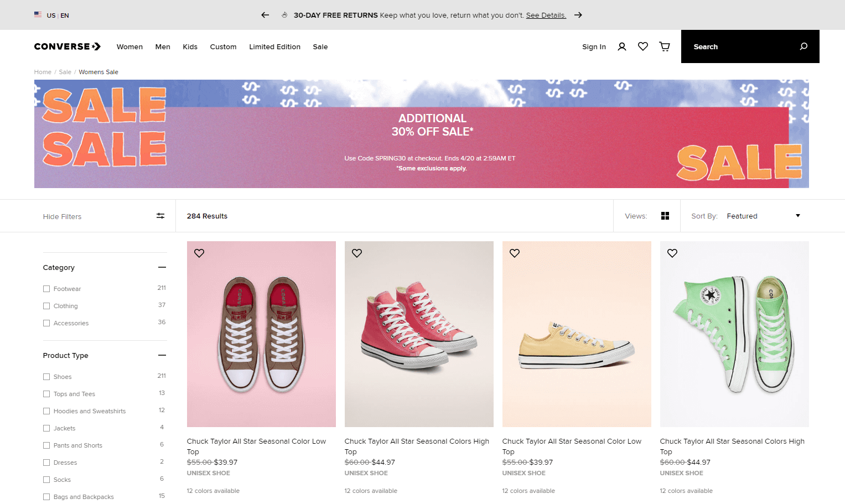The width and height of the screenshot is (845, 504).
Task: Open the pink high top shoe image
Action: click(419, 334)
